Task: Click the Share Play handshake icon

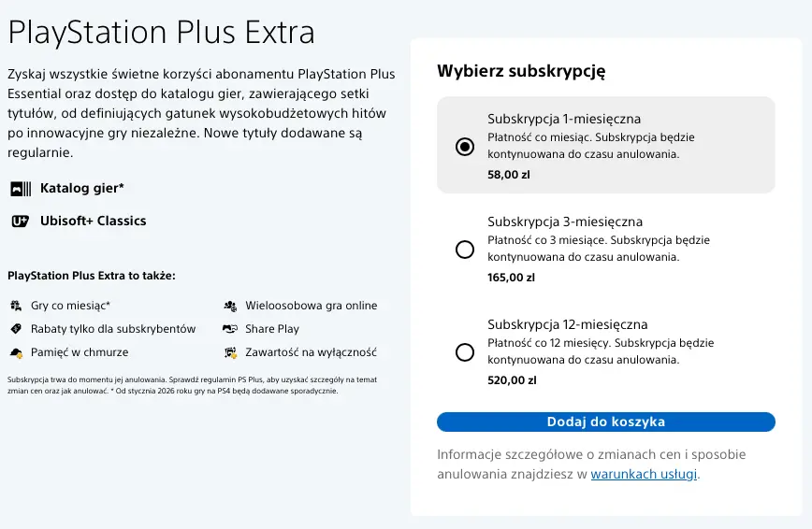Action: [230, 329]
